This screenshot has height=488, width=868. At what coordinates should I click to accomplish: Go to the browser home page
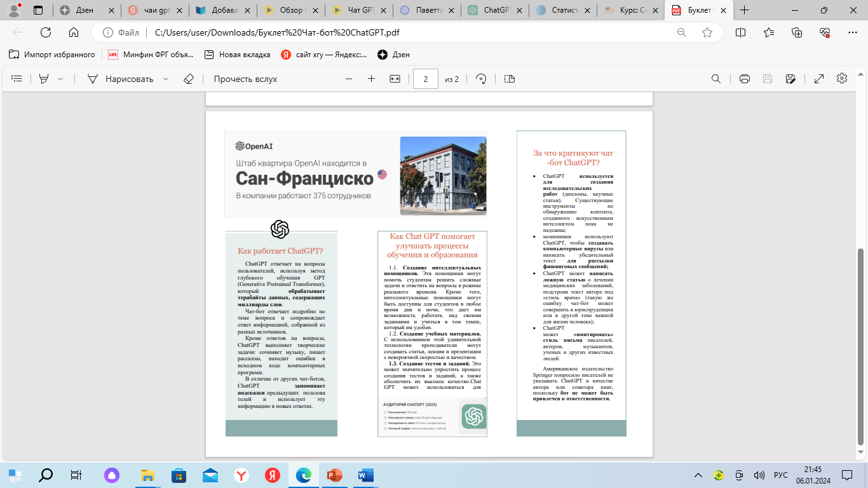[x=74, y=32]
